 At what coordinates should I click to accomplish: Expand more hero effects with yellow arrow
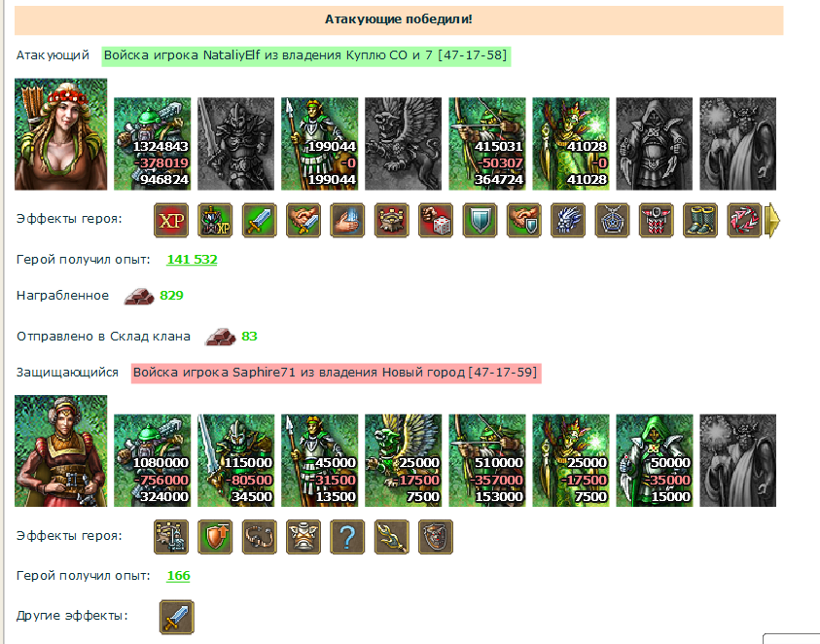(772, 221)
